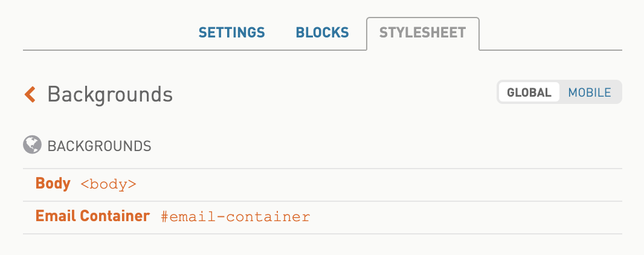Click the Backgrounds page title
The height and width of the screenshot is (255, 644).
[110, 94]
